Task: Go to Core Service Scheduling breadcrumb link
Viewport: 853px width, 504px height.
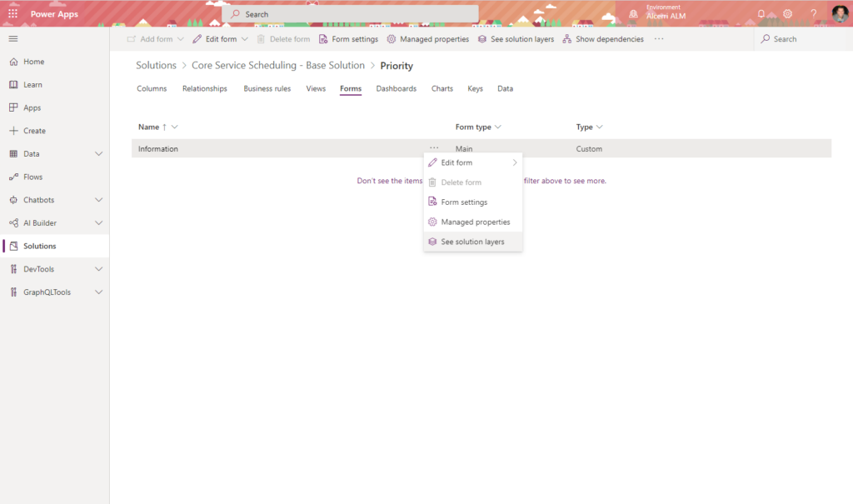Action: click(x=278, y=65)
